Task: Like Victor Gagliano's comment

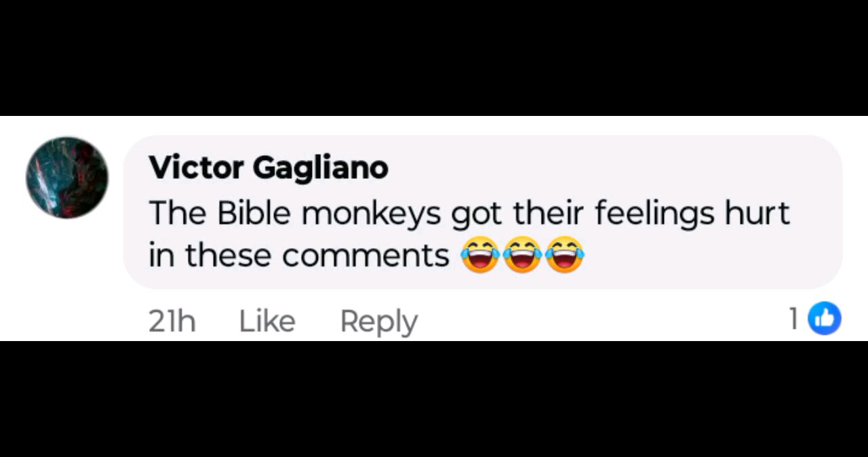Action: click(x=267, y=321)
